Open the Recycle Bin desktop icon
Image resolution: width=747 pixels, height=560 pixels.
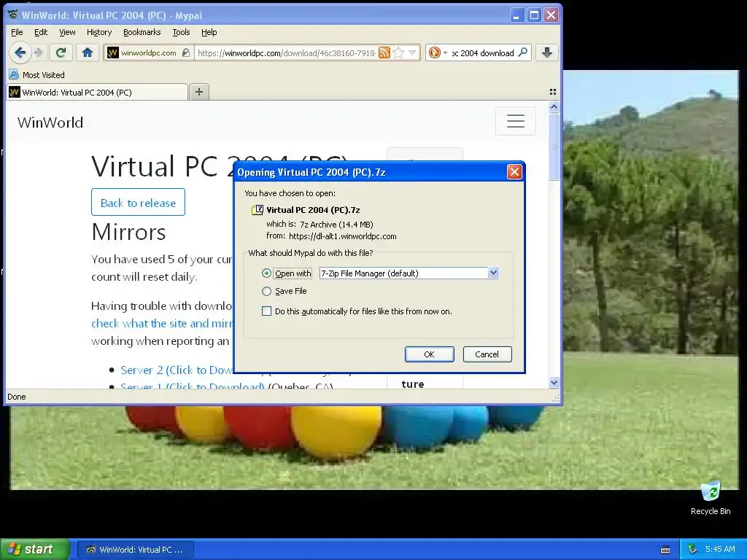click(711, 498)
